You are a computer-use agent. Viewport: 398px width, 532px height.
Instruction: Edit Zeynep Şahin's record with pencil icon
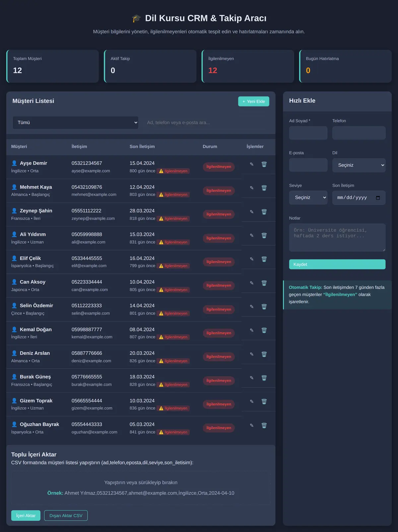pos(252,212)
